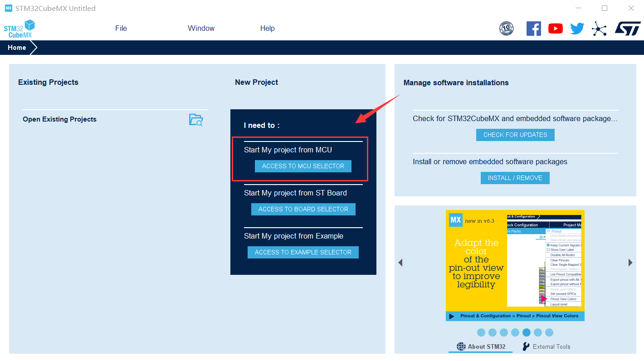The image size is (644, 361).
Task: Open the Twitter bird icon link
Action: 577,29
